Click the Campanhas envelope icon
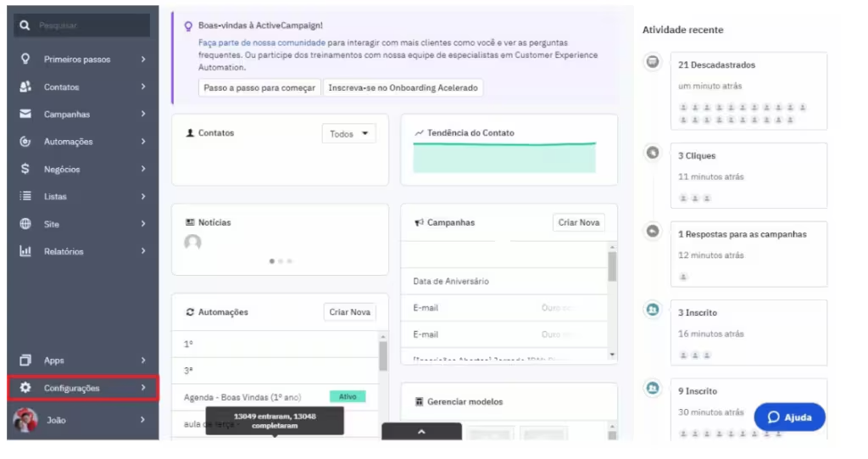Image resolution: width=868 pixels, height=459 pixels. tap(25, 114)
